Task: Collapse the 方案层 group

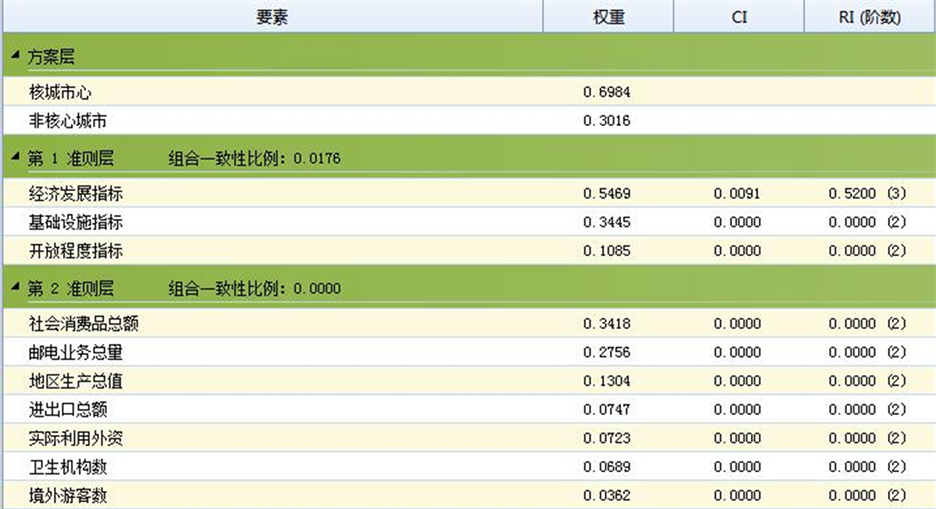Action: (x=15, y=56)
